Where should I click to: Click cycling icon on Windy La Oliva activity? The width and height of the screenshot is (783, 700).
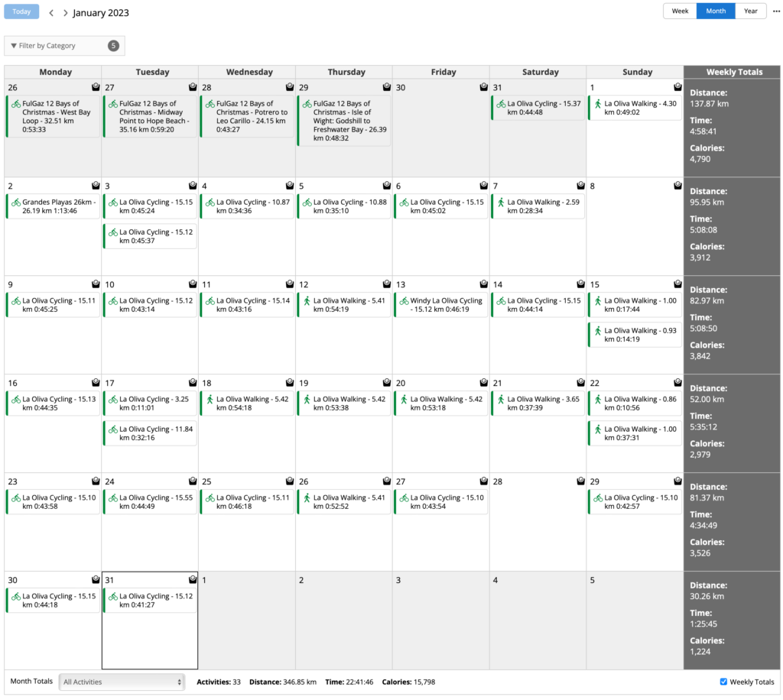click(x=404, y=301)
